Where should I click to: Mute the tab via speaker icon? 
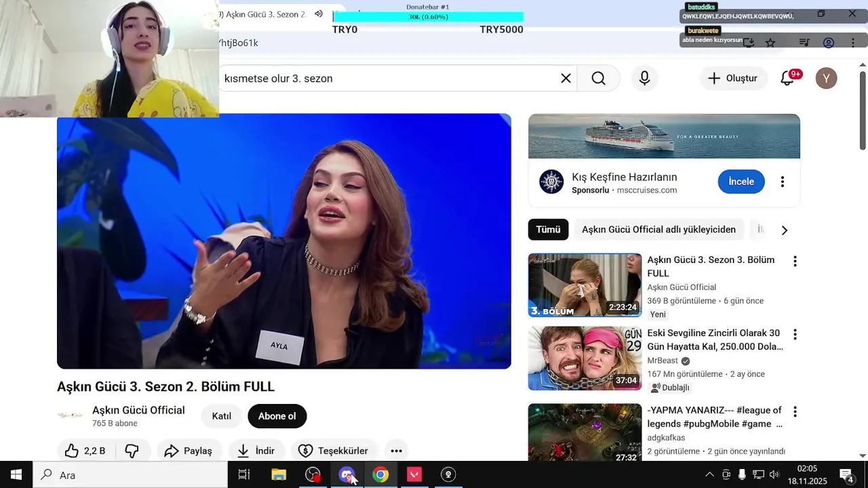pos(319,14)
